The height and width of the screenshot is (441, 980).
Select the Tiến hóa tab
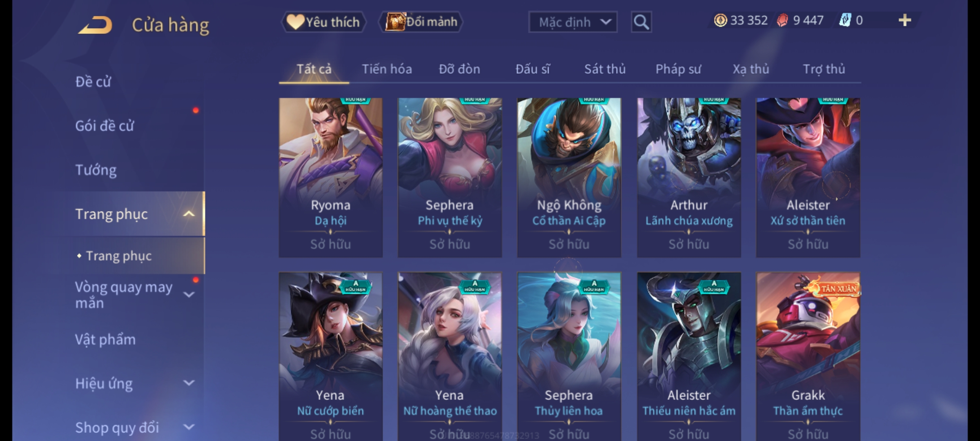(x=387, y=69)
